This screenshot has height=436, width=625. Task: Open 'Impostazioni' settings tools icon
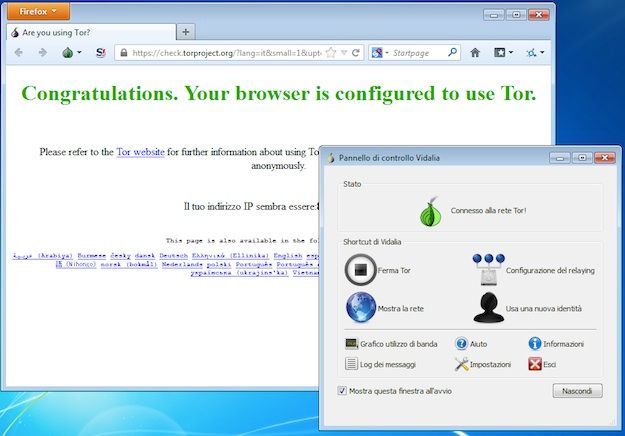(x=461, y=364)
